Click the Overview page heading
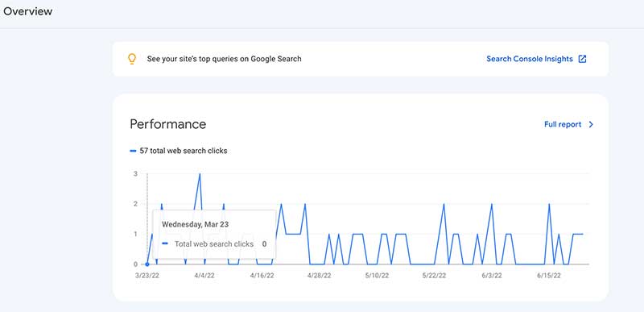644x312 pixels. (x=27, y=11)
